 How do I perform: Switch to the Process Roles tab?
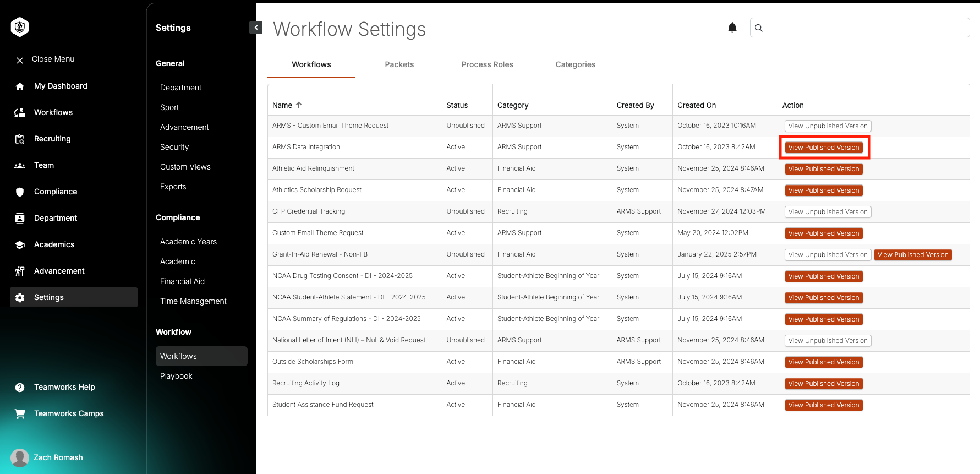488,64
